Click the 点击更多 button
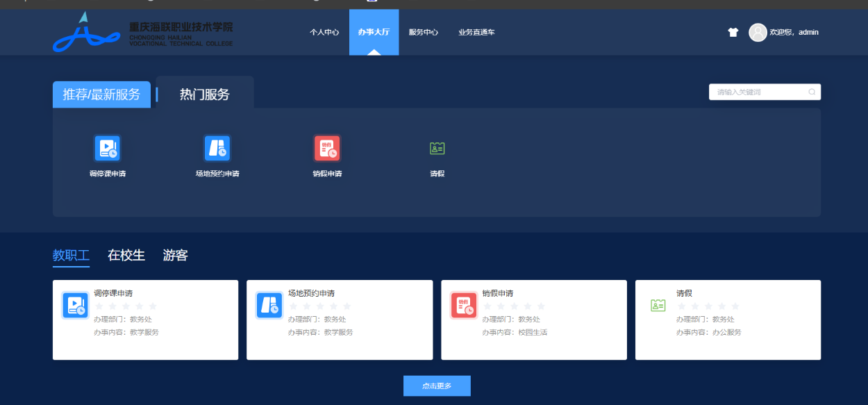Viewport: 868px width, 405px height. tap(437, 386)
